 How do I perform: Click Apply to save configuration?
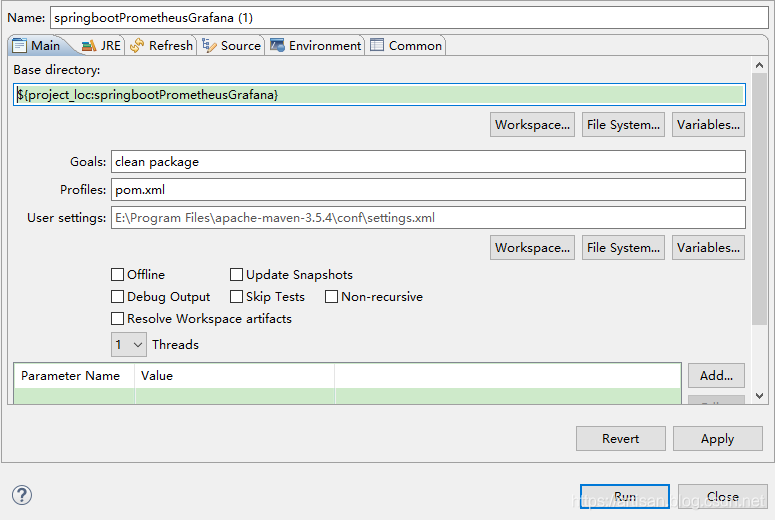pos(717,438)
